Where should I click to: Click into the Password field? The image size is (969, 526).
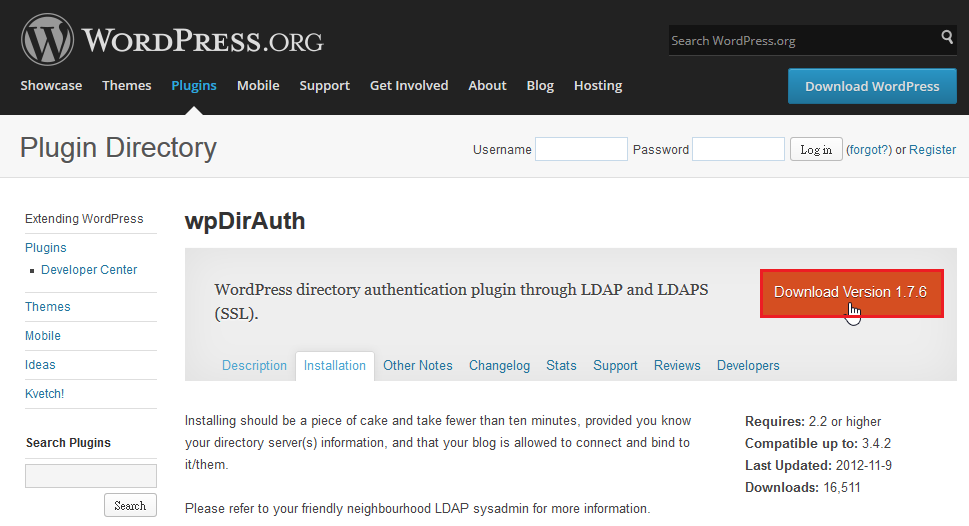point(738,149)
